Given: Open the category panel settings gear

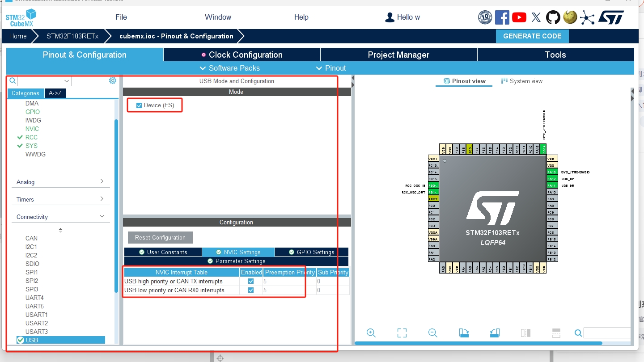Looking at the screenshot, I should [113, 80].
